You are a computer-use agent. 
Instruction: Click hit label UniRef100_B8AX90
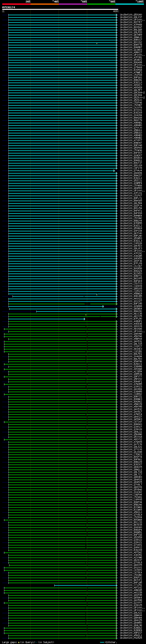(x=131, y=311)
